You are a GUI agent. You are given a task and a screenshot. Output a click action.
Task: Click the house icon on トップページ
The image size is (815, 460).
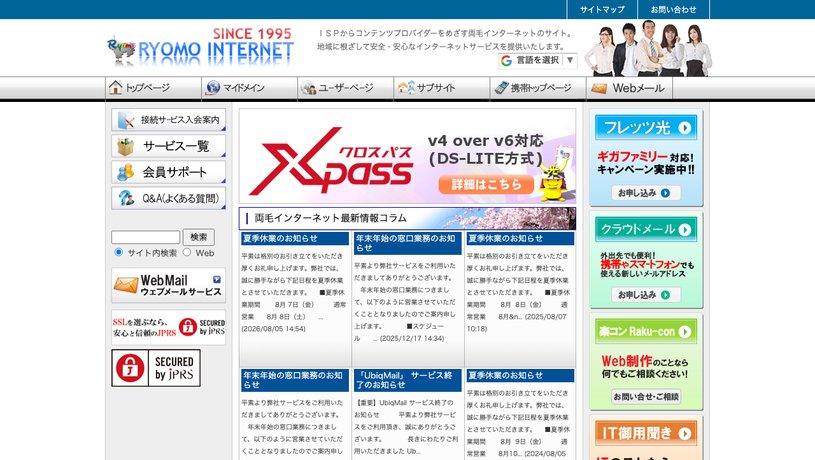[x=115, y=87]
